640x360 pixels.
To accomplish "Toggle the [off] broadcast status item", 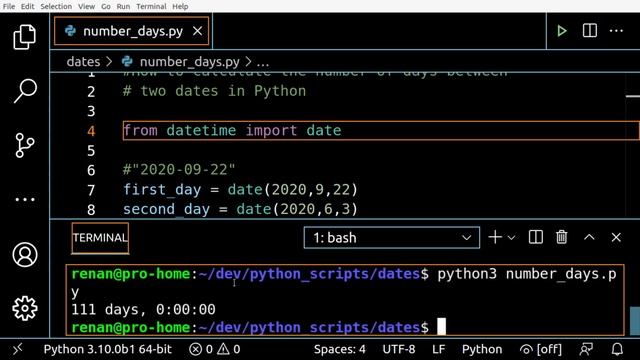I will pos(540,349).
